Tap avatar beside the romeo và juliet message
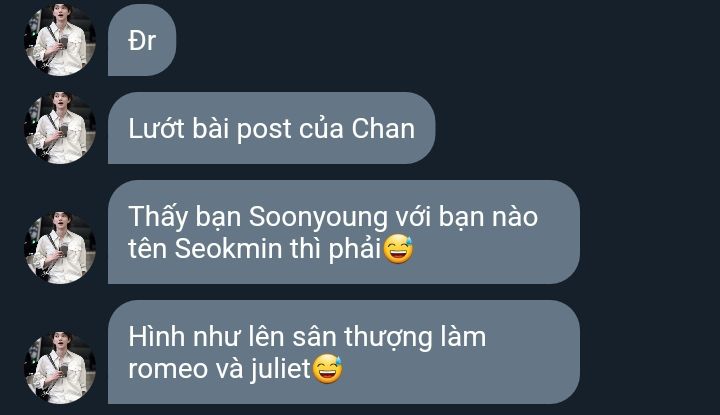The image size is (720, 415). (x=60, y=368)
